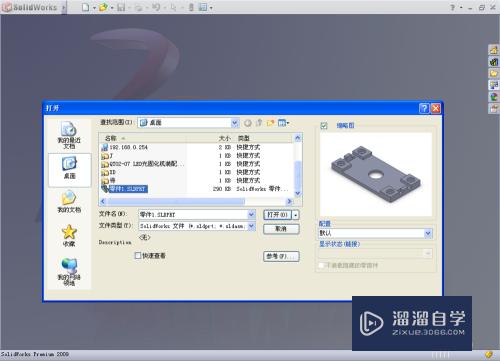Viewport: 500px width, 361px height.
Task: Go to My Recent Documents place
Action: (x=69, y=135)
